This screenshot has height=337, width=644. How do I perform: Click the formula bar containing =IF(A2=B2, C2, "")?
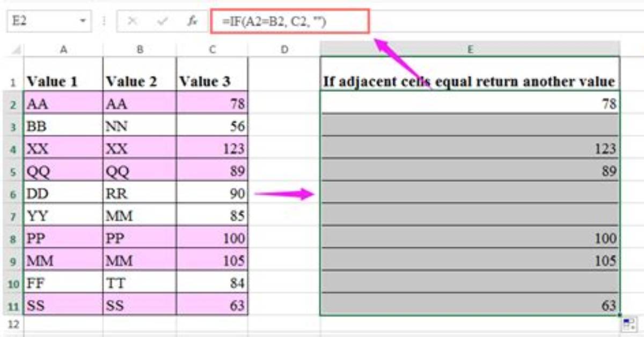click(x=290, y=22)
